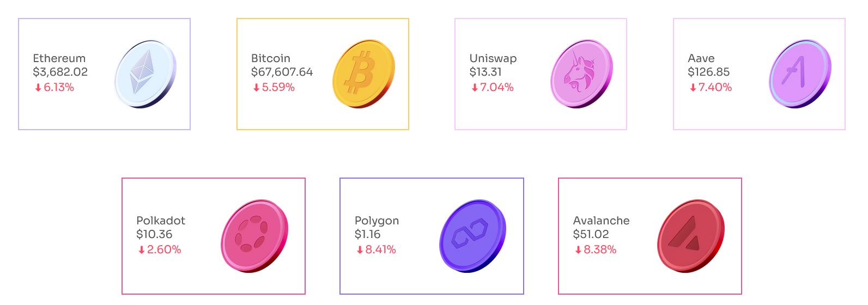
Task: Click the gold Bitcoin coin icon
Action: click(x=363, y=74)
